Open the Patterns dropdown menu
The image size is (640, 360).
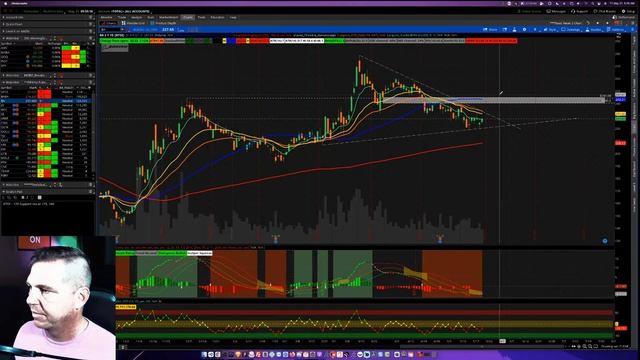(616, 30)
